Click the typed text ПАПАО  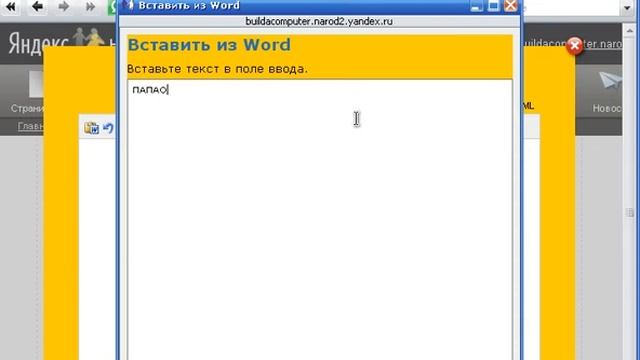pos(149,90)
